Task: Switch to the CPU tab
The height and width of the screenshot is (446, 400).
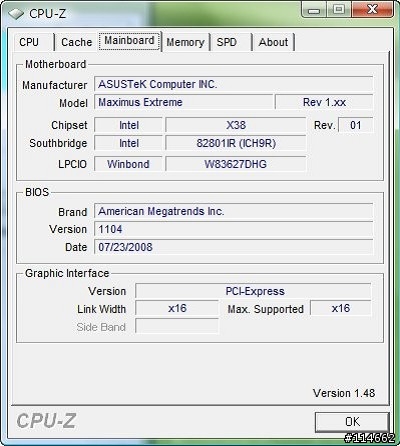Action: pyautogui.click(x=33, y=42)
